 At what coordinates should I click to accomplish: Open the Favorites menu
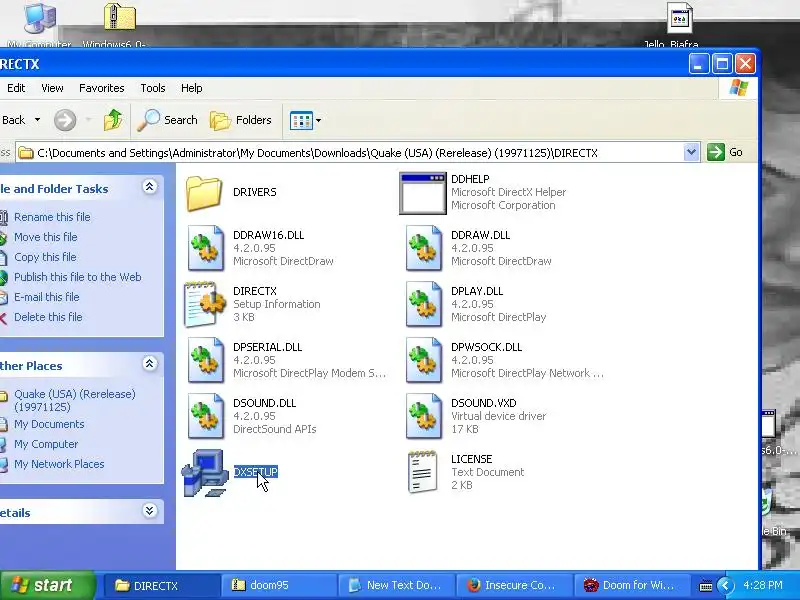(x=102, y=88)
